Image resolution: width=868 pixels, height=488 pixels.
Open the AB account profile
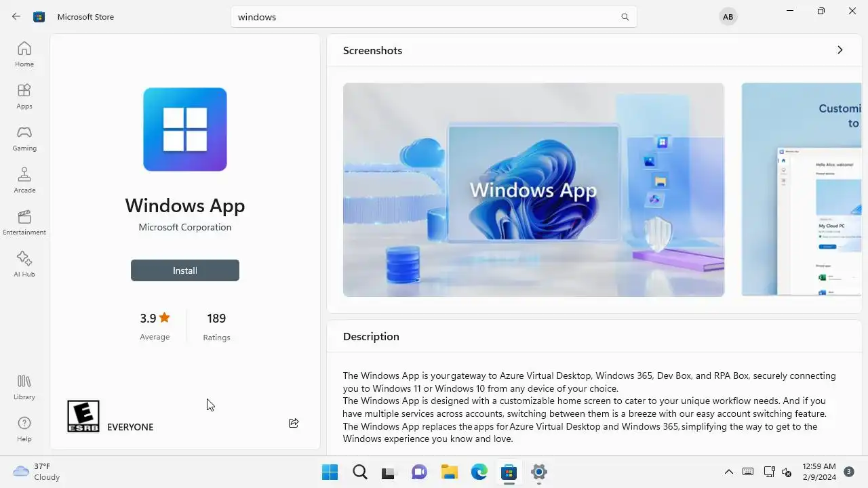coord(728,17)
